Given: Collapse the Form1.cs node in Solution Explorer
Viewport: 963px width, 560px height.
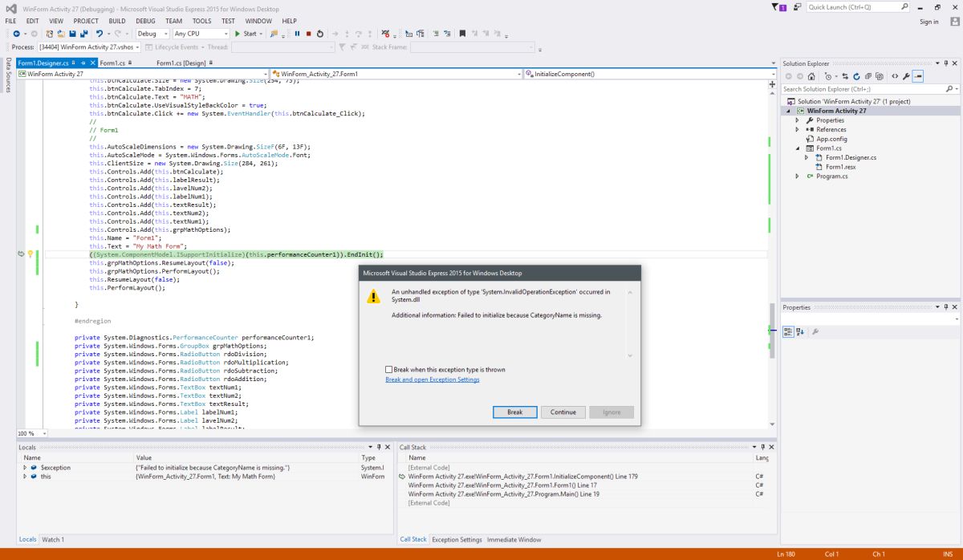Looking at the screenshot, I should (798, 148).
